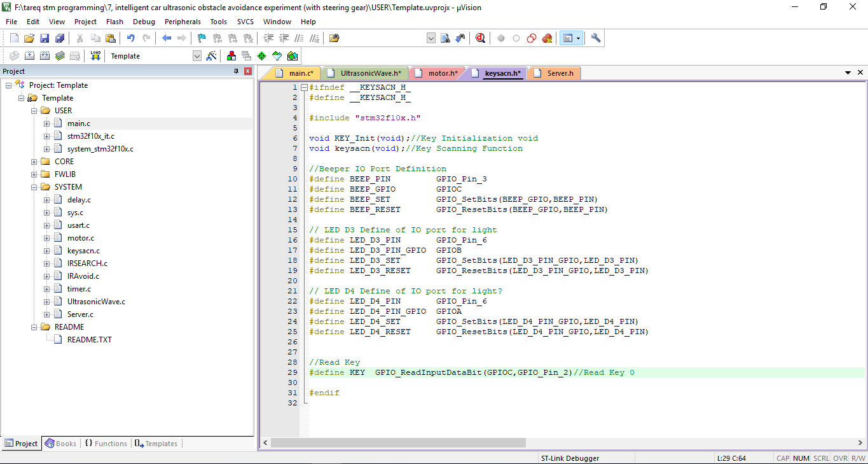
Task: Click the Open file folder icon
Action: coord(29,38)
